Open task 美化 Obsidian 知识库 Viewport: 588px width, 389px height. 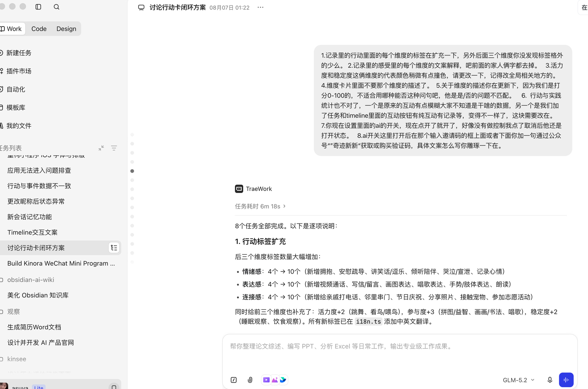38,295
